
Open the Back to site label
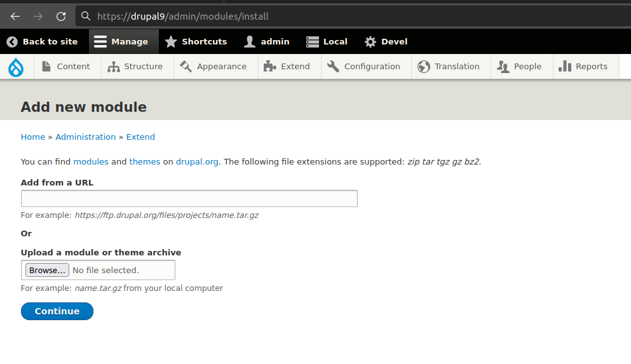[50, 42]
